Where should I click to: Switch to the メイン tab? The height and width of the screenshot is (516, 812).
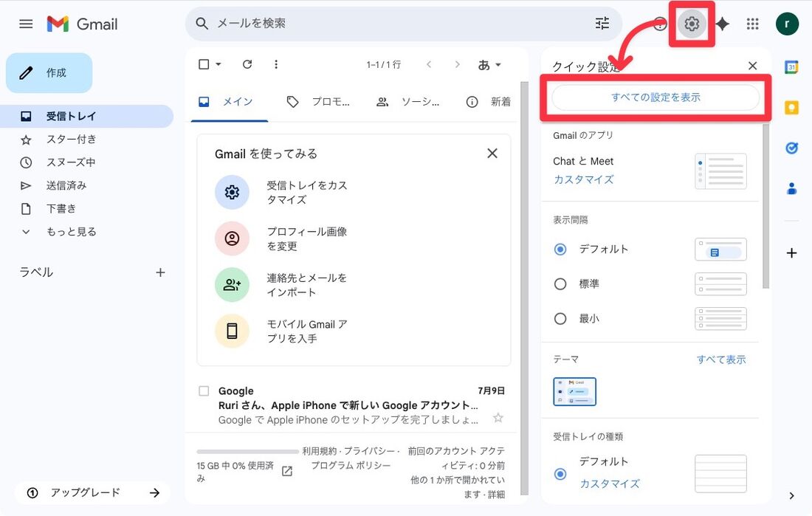pos(230,102)
